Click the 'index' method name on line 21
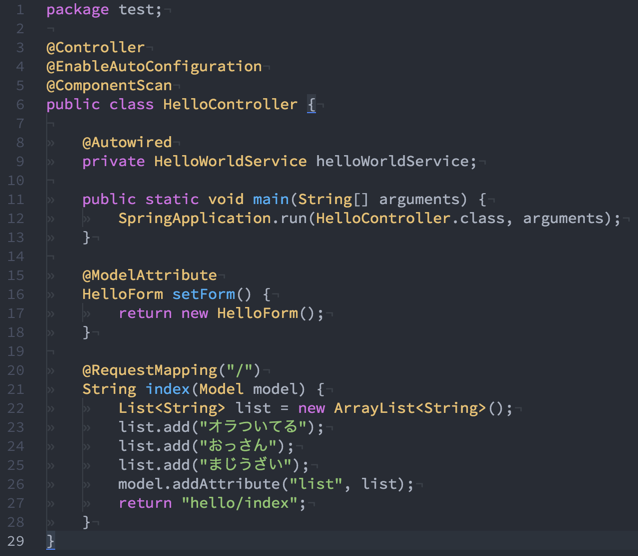Screen dimensions: 638x556 pos(168,390)
